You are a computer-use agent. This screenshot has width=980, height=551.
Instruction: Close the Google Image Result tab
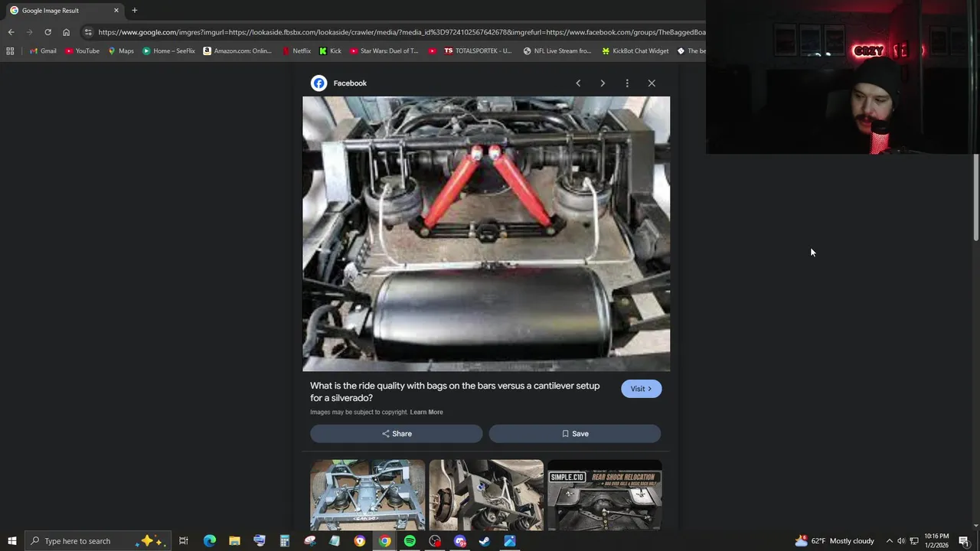pyautogui.click(x=116, y=11)
